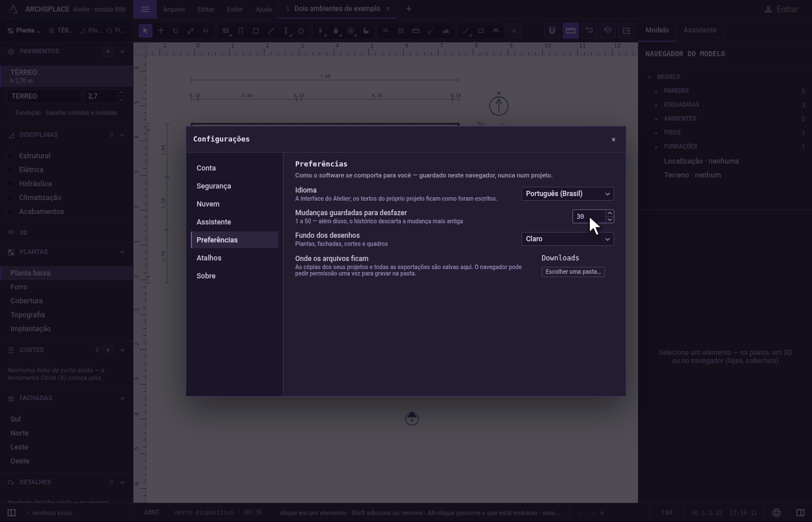
Task: Click the Escolher uma pasta button
Action: (573, 271)
